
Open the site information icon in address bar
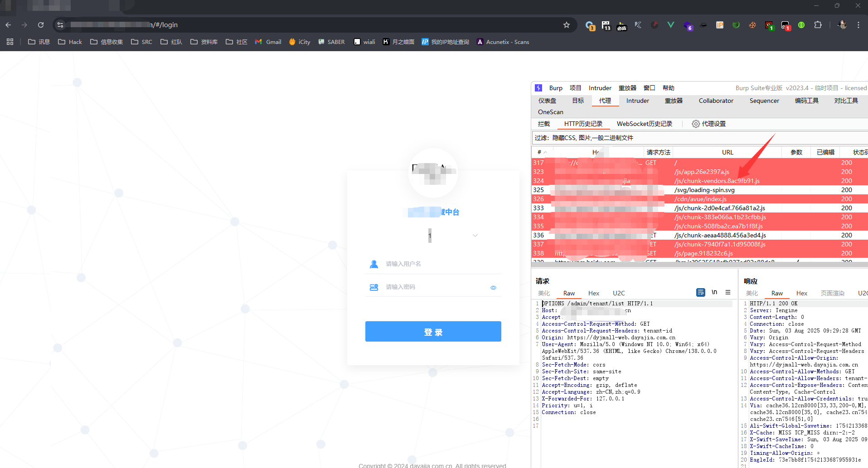pyautogui.click(x=60, y=25)
